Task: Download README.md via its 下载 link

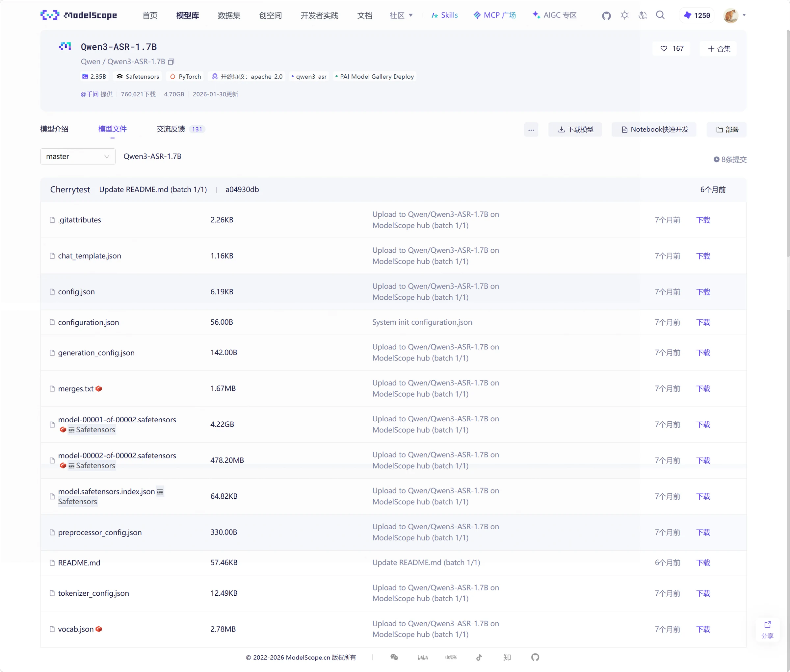Action: pos(703,563)
